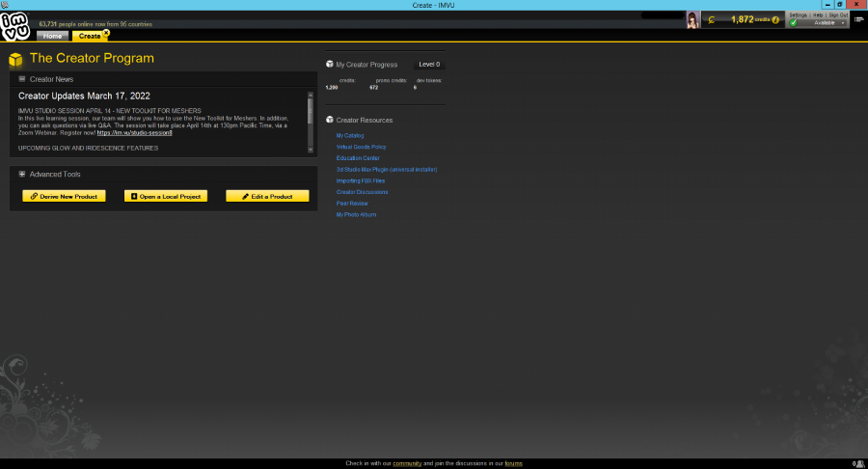
Task: Click the IMVU logo icon
Action: point(14,26)
